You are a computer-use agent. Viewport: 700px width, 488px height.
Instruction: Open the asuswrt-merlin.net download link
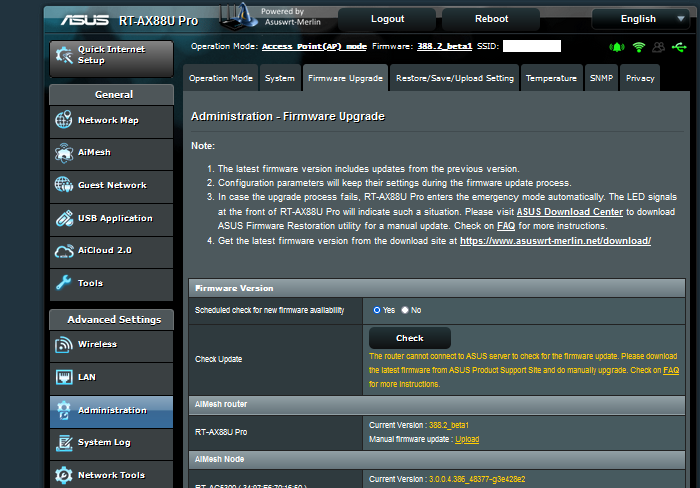click(x=555, y=241)
